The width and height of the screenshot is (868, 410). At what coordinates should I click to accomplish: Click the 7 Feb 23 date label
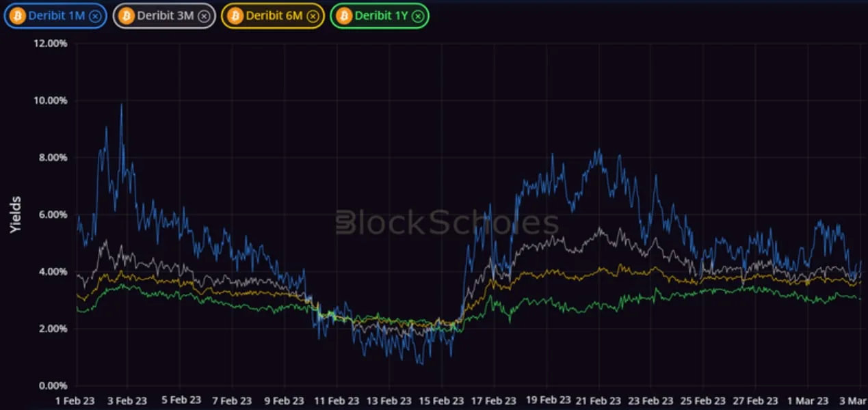tap(232, 401)
